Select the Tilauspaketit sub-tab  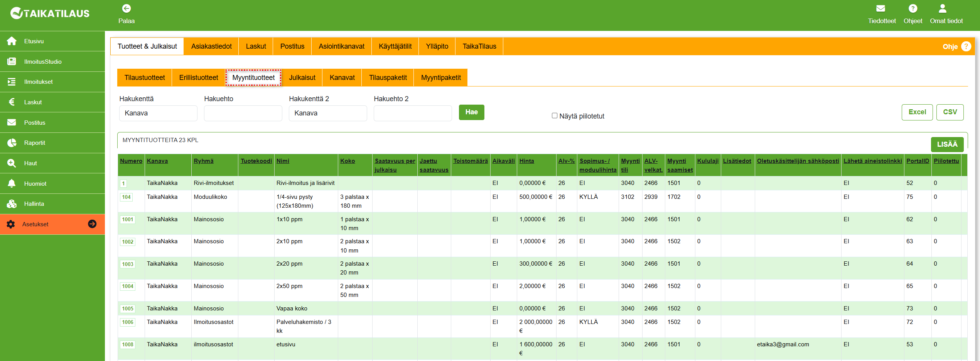pyautogui.click(x=388, y=78)
